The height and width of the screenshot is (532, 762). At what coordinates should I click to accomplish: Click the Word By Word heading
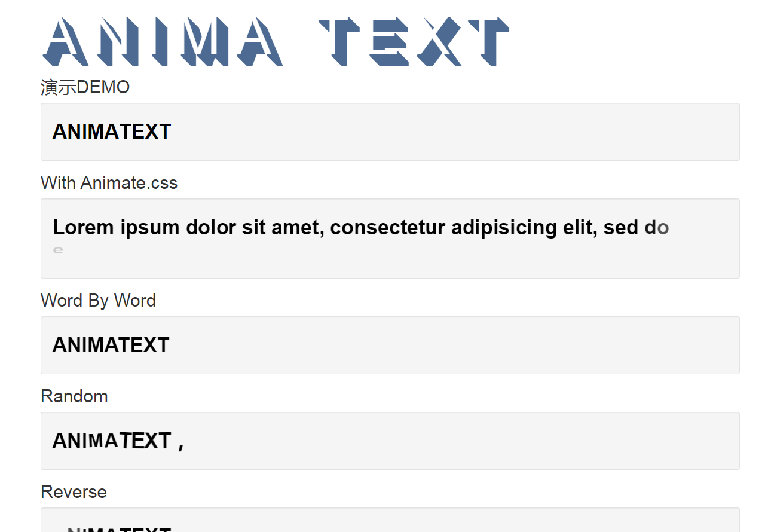tap(98, 300)
